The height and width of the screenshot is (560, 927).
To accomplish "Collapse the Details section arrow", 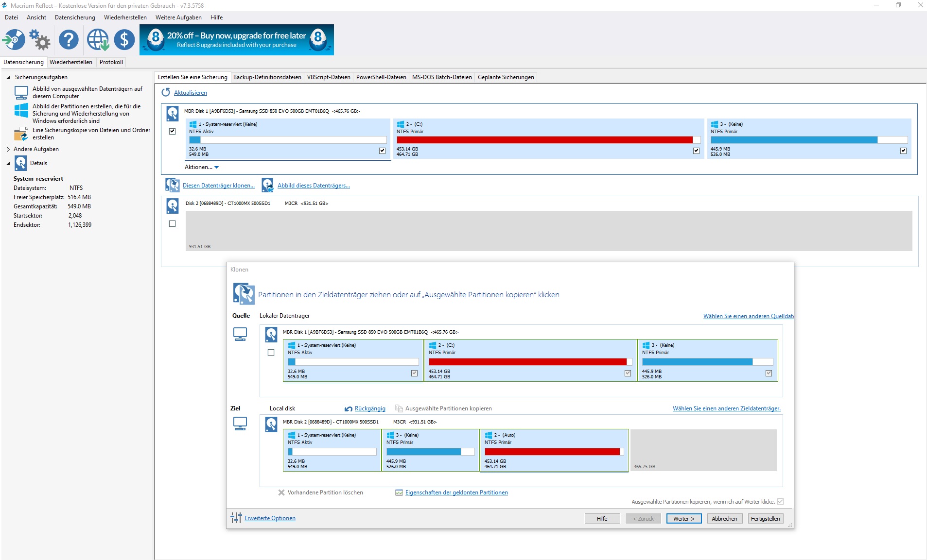I will [x=8, y=163].
